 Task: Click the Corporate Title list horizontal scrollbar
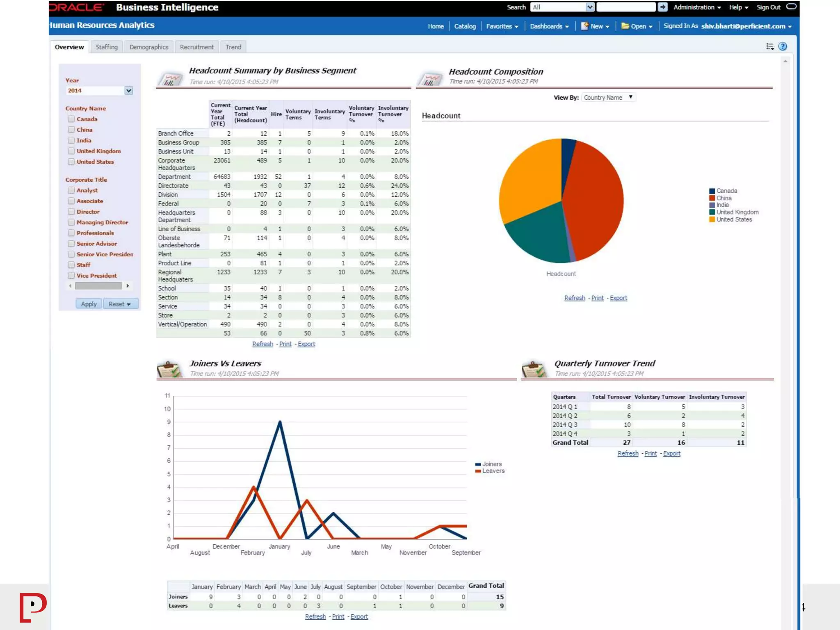click(x=98, y=285)
